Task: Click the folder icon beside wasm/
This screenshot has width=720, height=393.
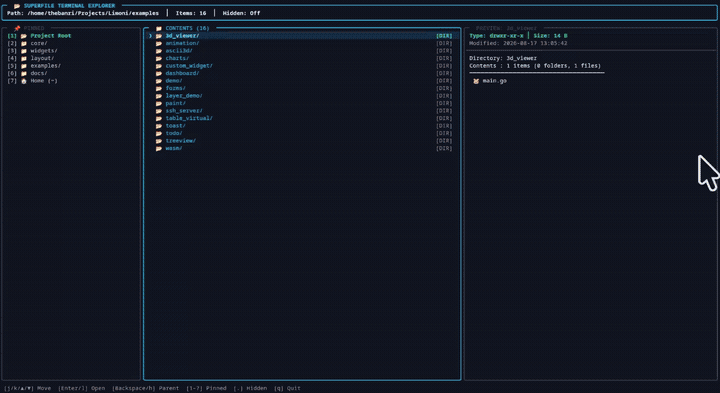Action: coord(159,148)
